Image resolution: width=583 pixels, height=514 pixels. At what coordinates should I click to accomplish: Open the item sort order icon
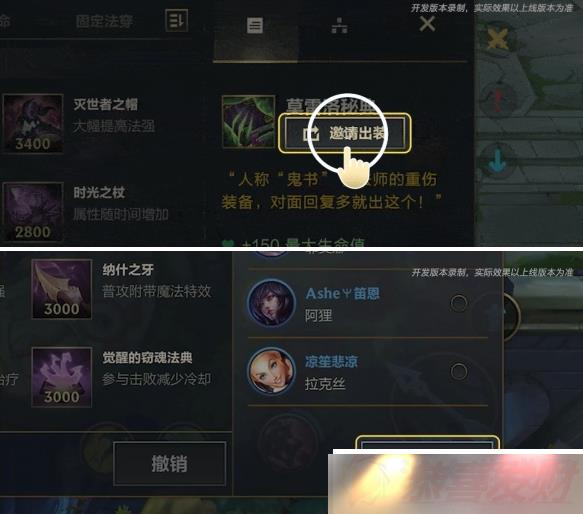pyautogui.click(x=176, y=20)
